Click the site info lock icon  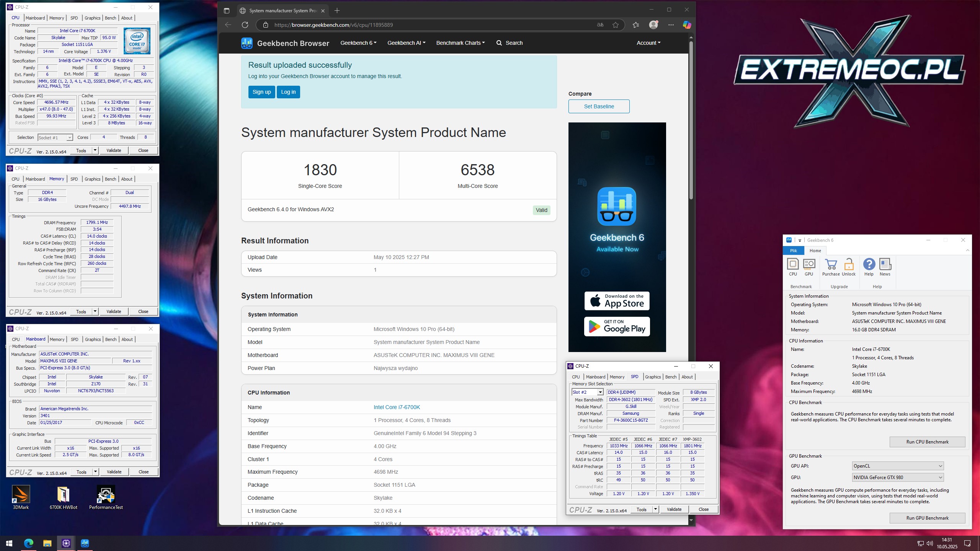point(265,25)
